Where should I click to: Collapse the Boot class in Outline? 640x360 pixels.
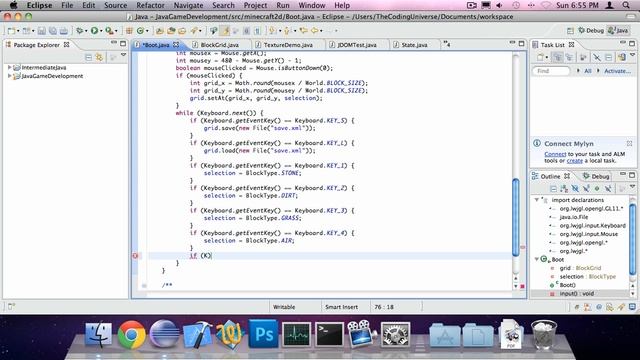537,259
